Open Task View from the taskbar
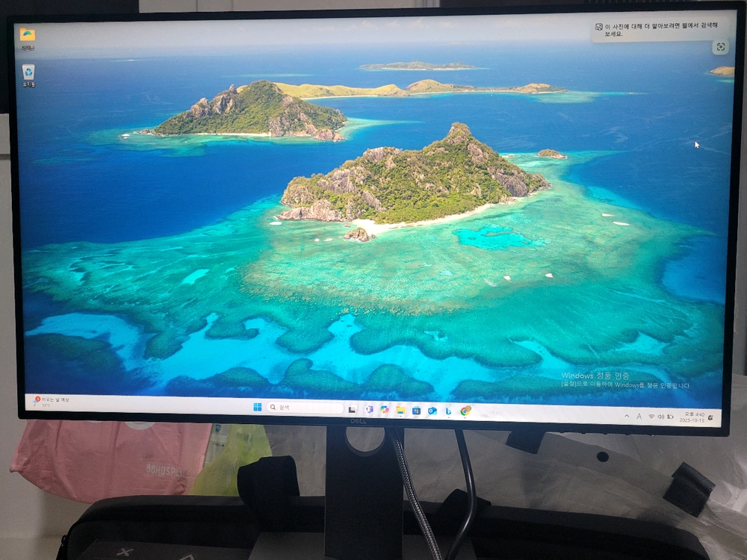The image size is (747, 560). pos(352,409)
